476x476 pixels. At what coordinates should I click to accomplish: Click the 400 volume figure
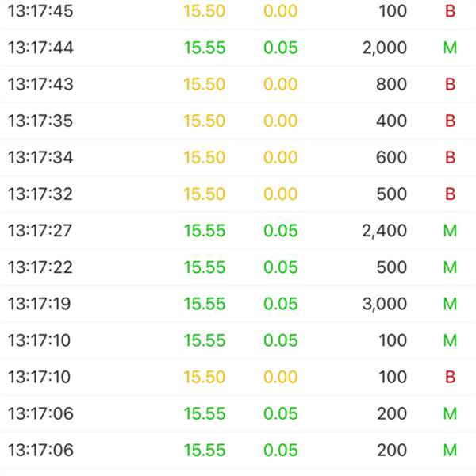(x=391, y=121)
